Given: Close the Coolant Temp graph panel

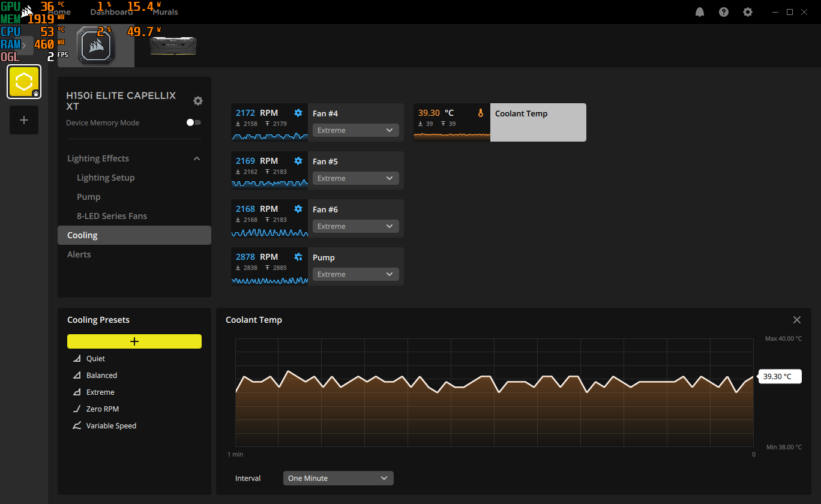Looking at the screenshot, I should (797, 320).
